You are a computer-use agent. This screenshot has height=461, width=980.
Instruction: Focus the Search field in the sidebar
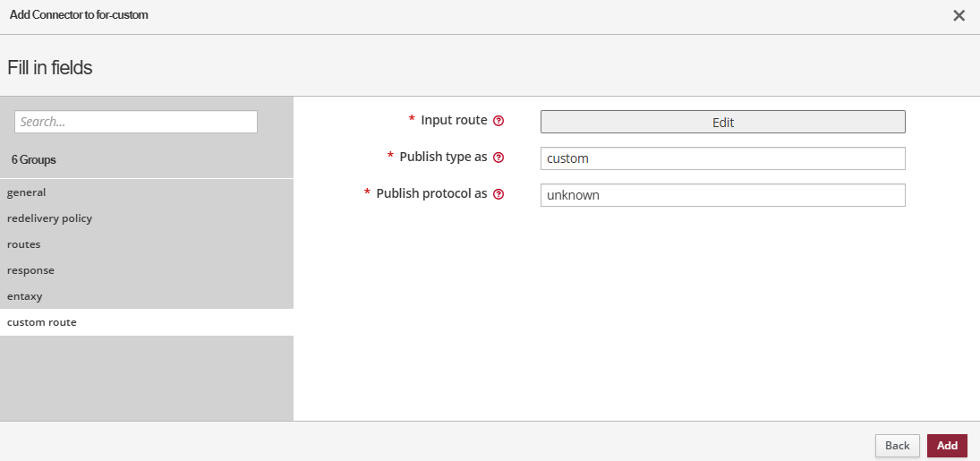pos(136,122)
